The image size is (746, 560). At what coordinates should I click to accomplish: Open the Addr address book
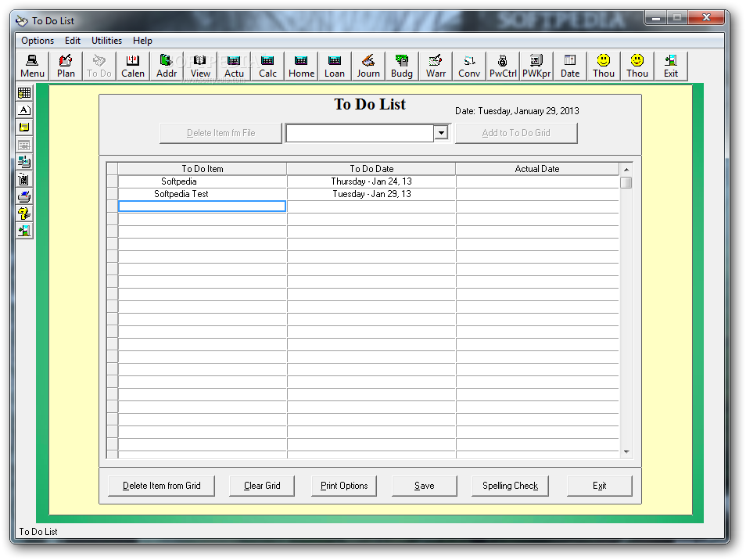167,66
